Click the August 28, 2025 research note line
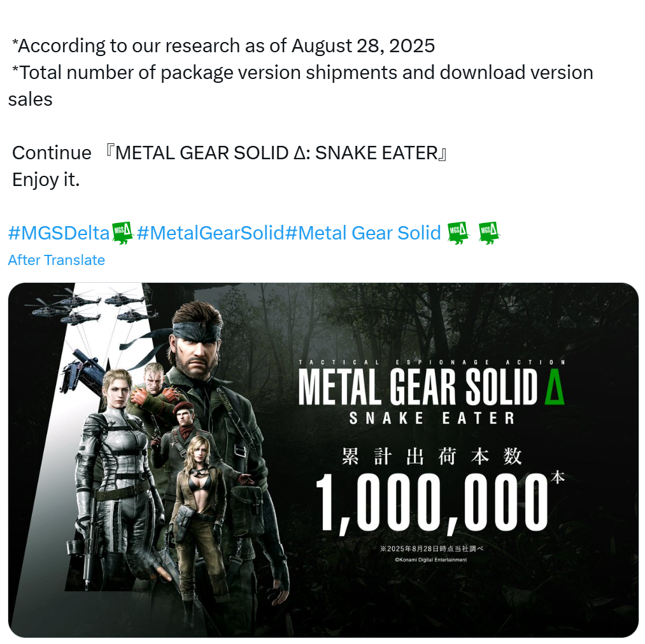This screenshot has height=644, width=645. [x=223, y=46]
